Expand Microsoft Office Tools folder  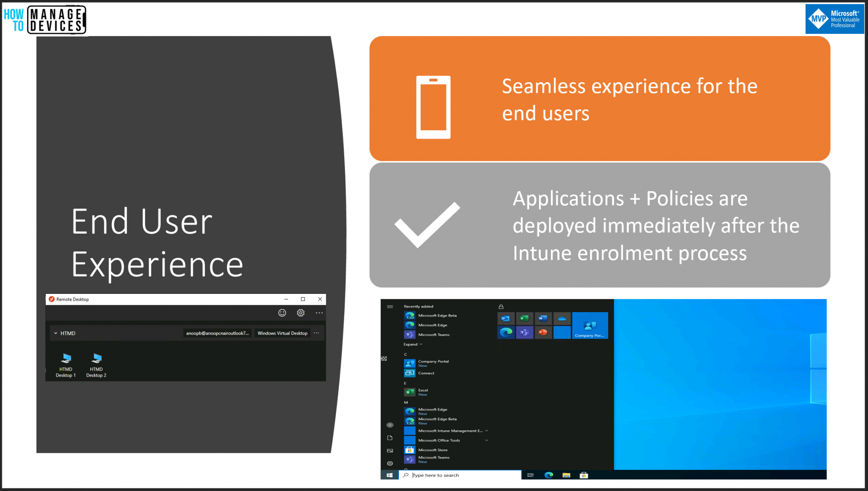[487, 440]
